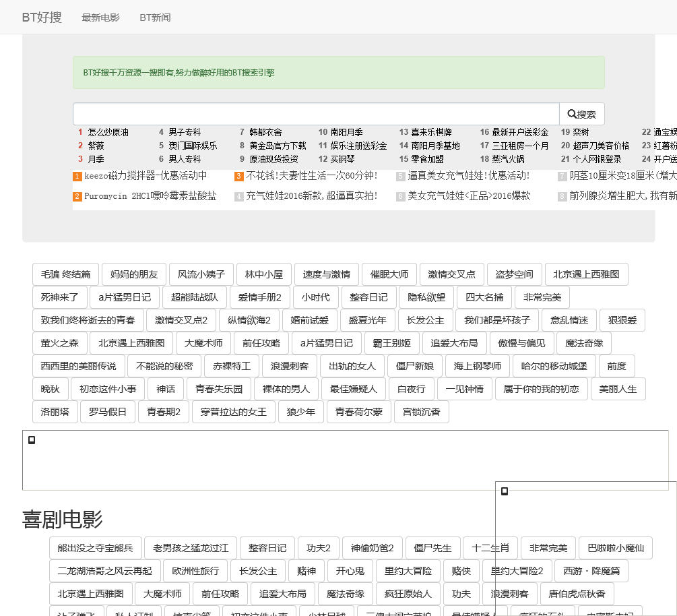Select the 速度与激情 movie tag
Image resolution: width=677 pixels, height=616 pixels.
(x=326, y=274)
